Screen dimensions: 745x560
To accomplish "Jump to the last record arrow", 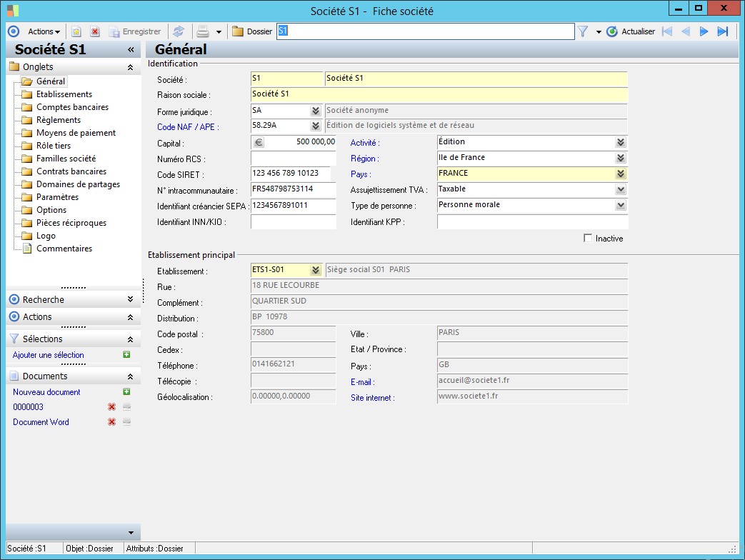I will (x=722, y=31).
